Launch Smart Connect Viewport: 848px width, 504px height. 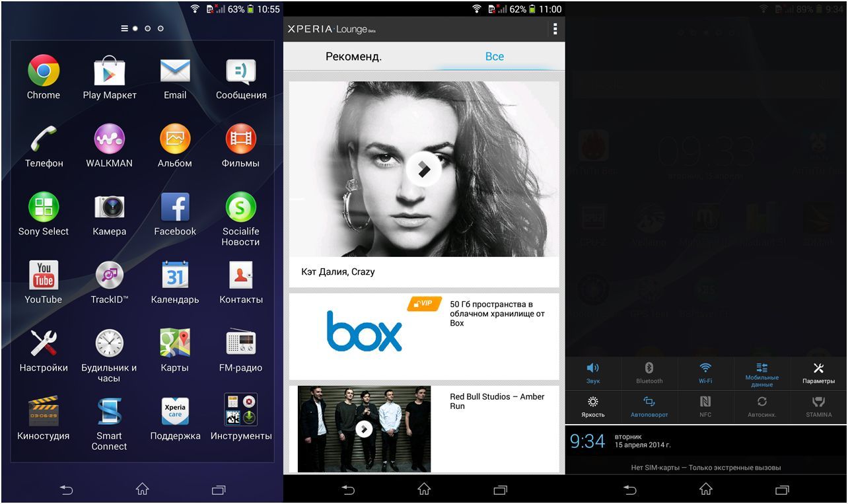tap(109, 412)
